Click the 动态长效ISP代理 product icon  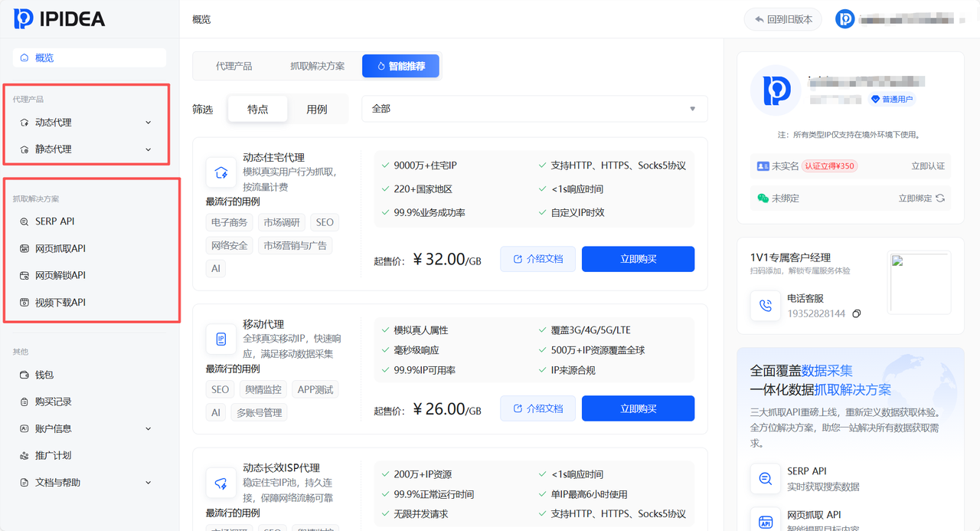point(221,483)
